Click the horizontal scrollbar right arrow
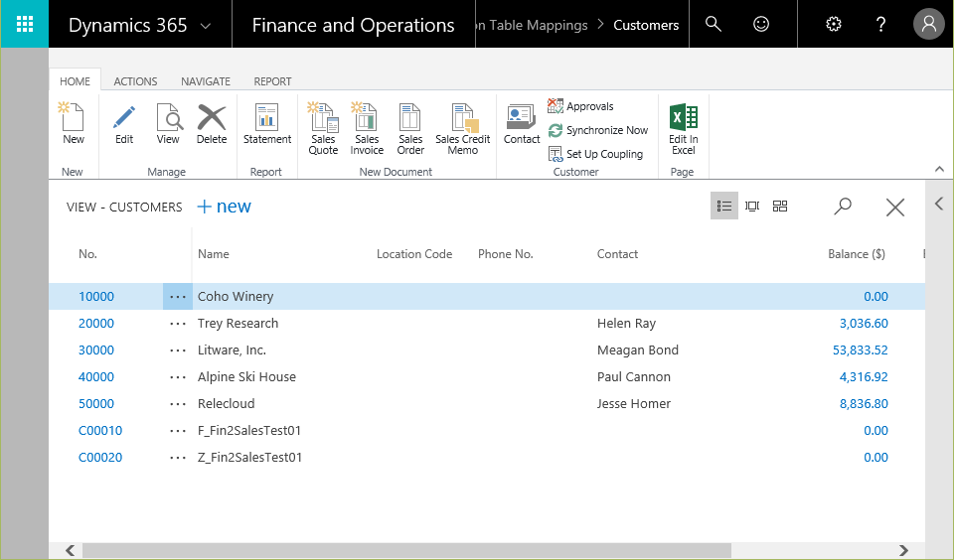 click(903, 550)
